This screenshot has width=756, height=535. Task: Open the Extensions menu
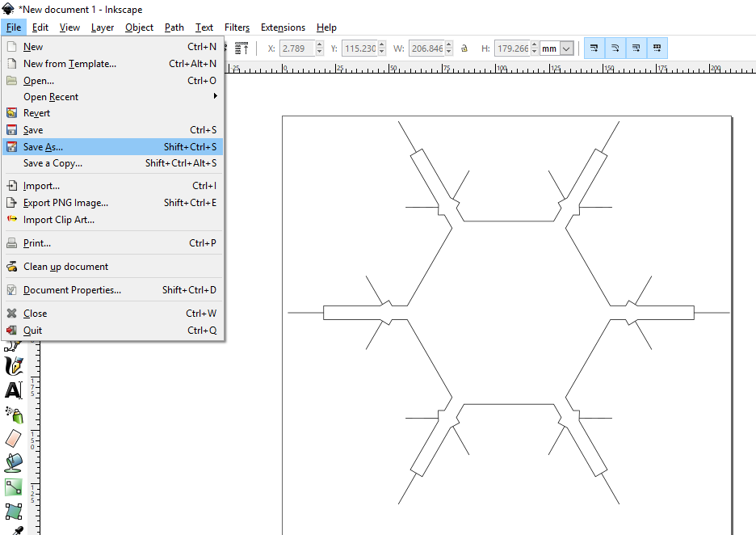tap(283, 27)
